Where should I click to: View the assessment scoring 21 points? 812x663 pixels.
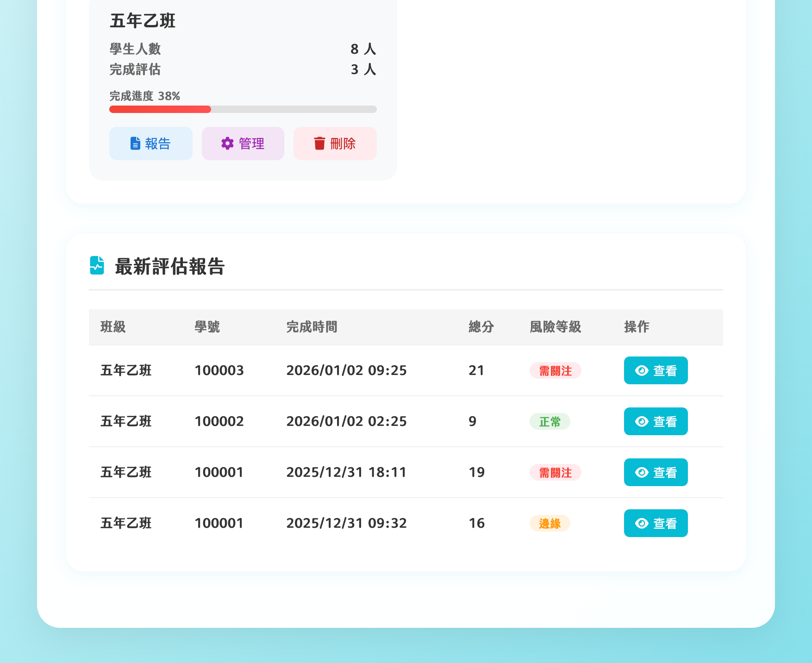[x=655, y=370]
